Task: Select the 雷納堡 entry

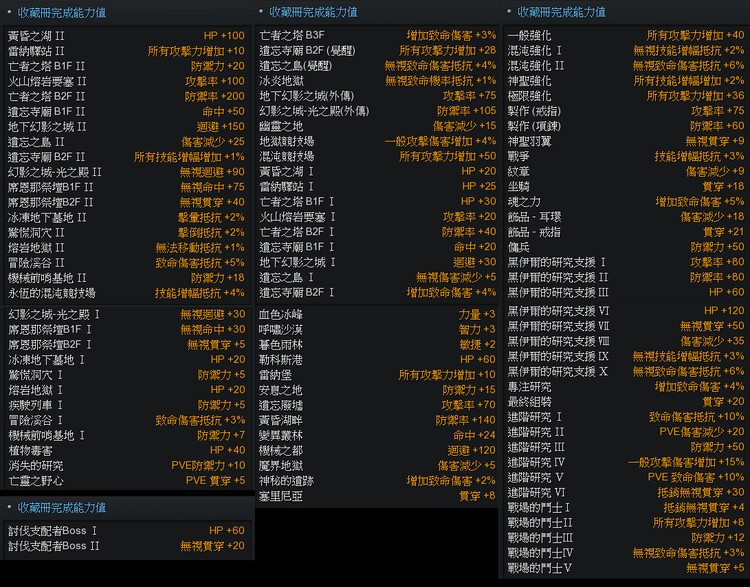Action: [276, 376]
